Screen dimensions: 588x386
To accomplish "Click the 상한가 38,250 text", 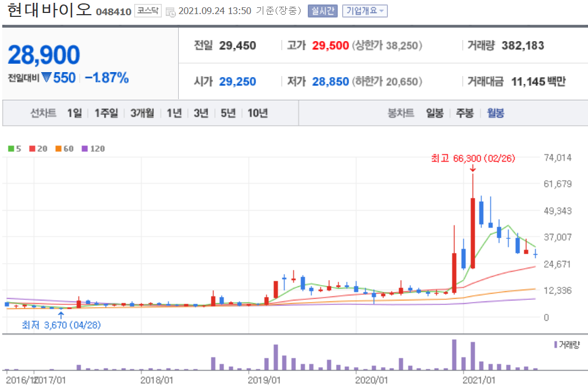I will click(387, 46).
